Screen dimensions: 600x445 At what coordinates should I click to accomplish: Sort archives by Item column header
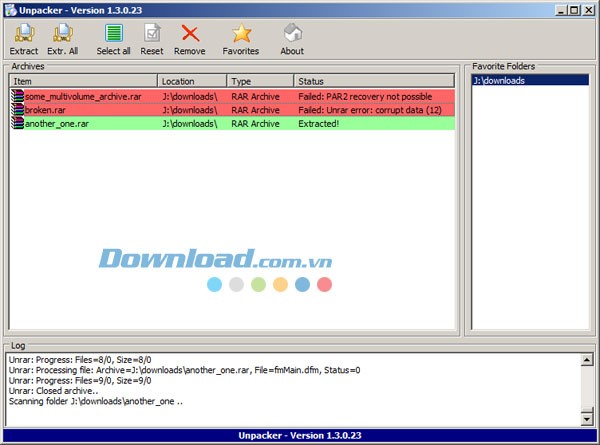coord(83,81)
